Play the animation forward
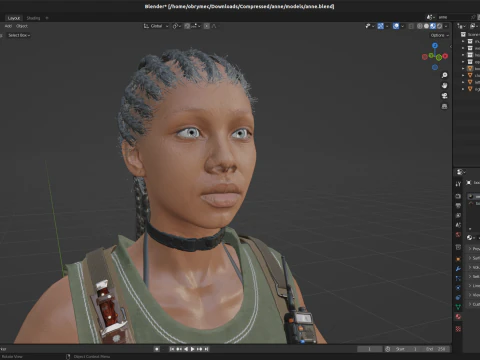The width and height of the screenshot is (480, 360). (192, 349)
